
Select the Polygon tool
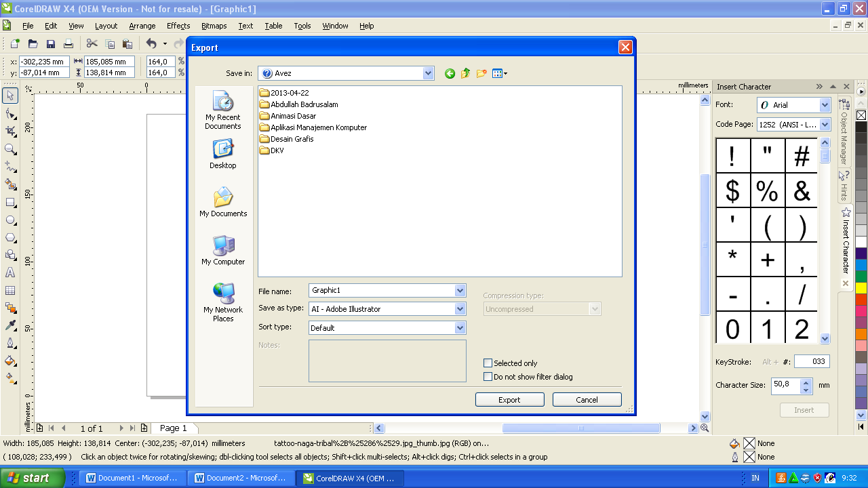pos(10,237)
